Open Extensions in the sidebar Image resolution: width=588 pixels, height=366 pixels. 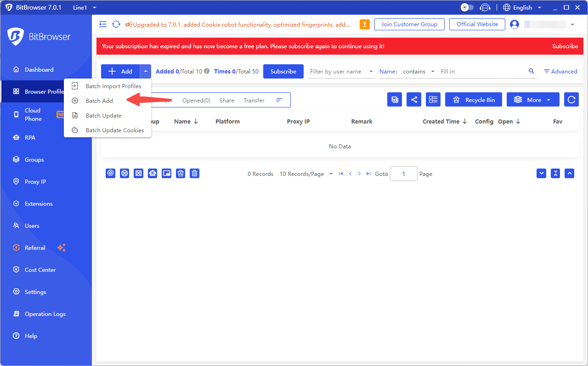point(46,203)
